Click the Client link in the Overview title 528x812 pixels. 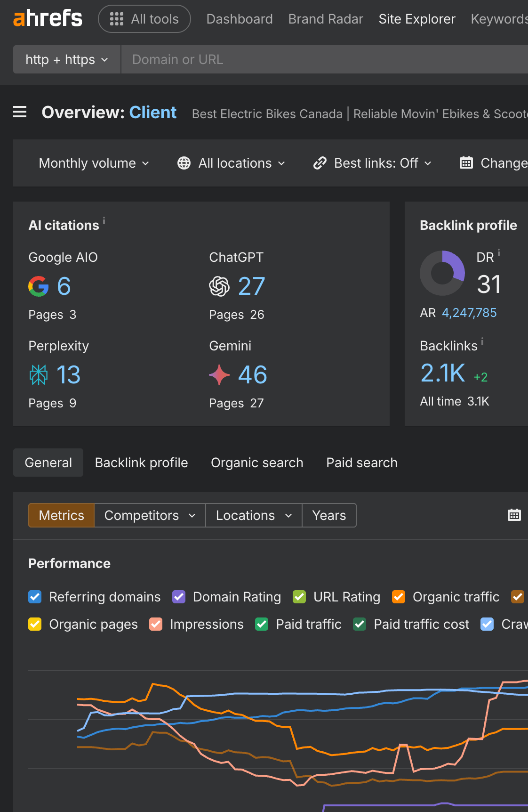[152, 112]
